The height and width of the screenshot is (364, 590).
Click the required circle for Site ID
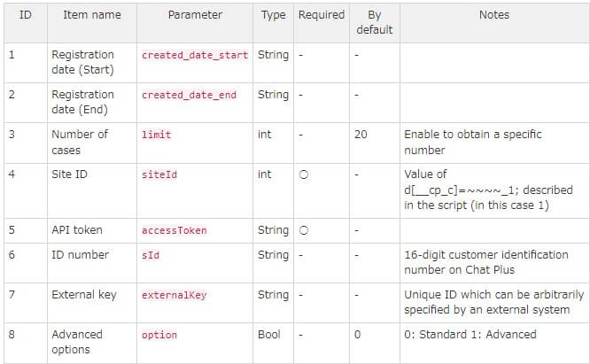[304, 174]
